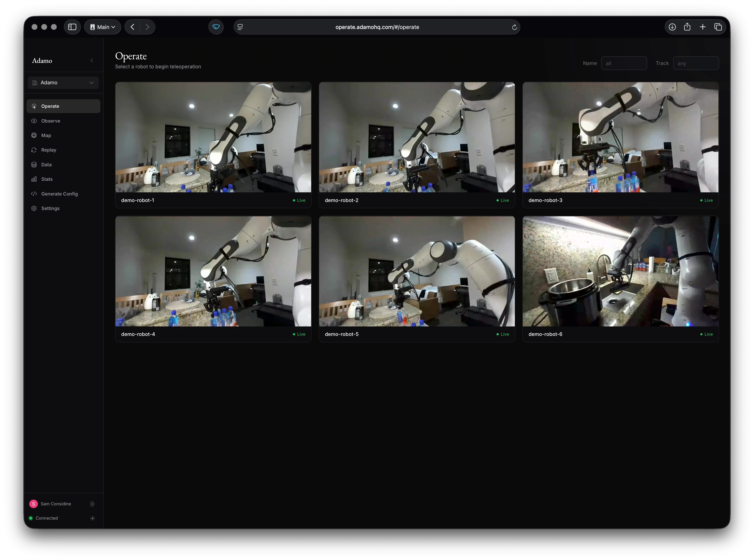Click the demo-robot-2 name label
754x560 pixels.
[x=342, y=200]
